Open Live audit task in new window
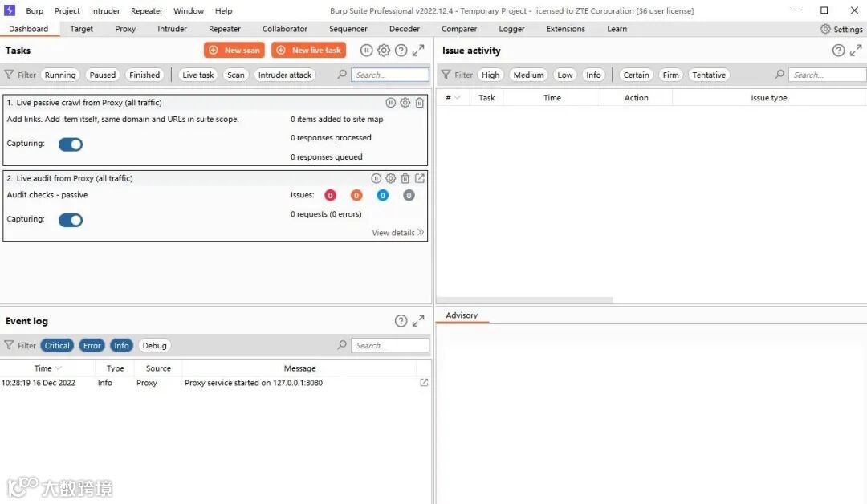 point(420,178)
